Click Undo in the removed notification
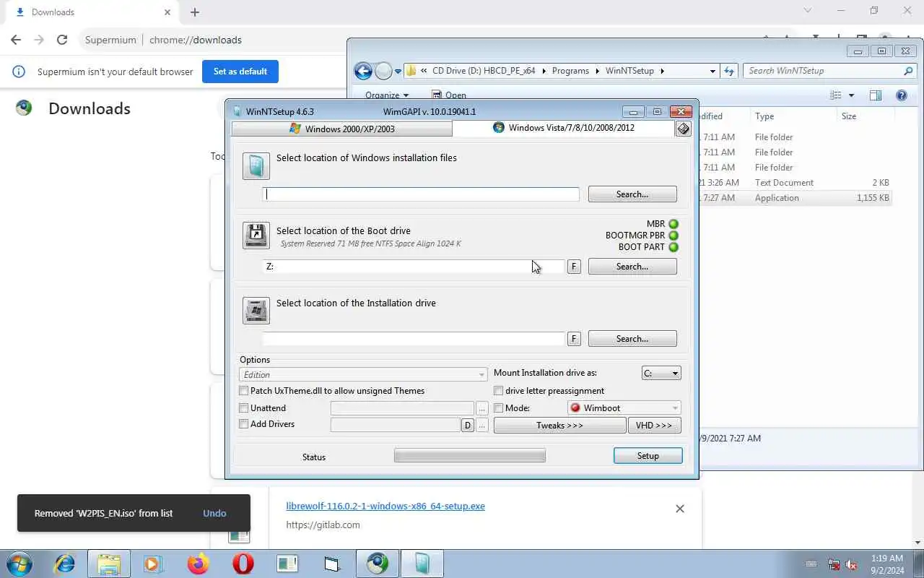The height and width of the screenshot is (578, 924). [214, 513]
